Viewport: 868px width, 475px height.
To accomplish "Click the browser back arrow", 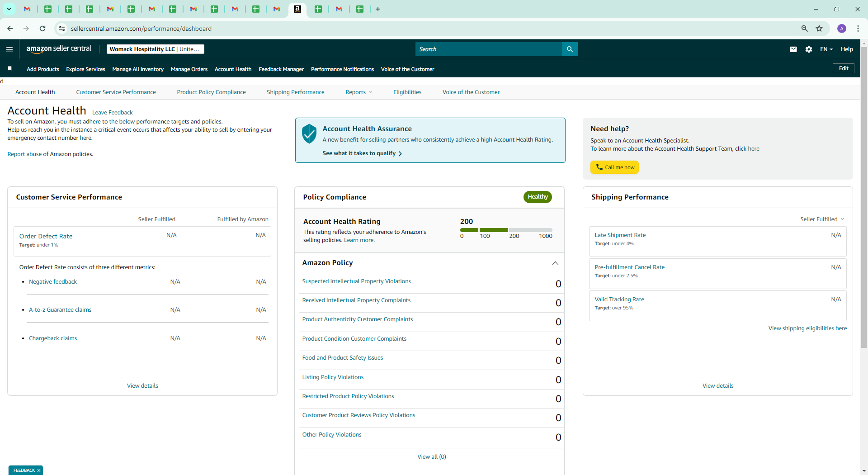I will [x=10, y=28].
